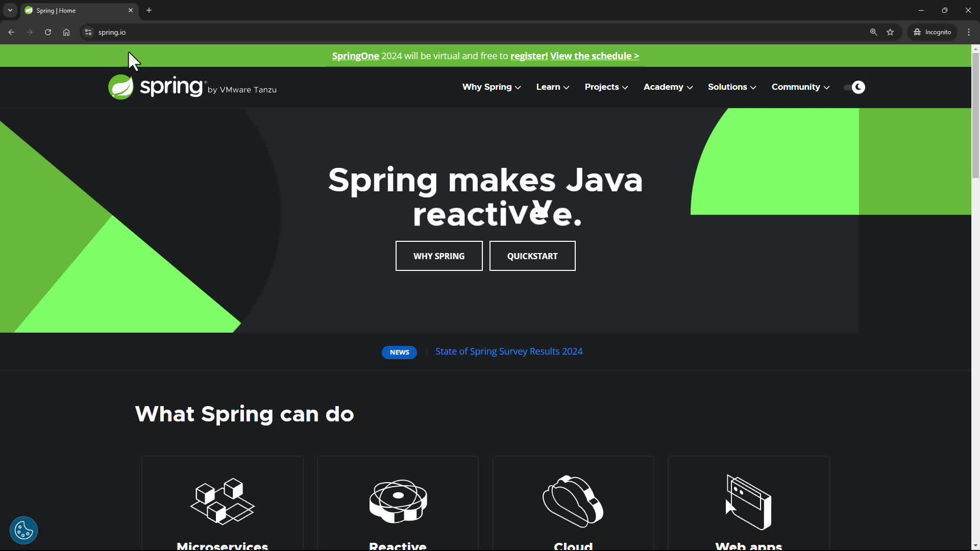980x551 pixels.
Task: Click the vertical page scrollbar thumb
Action: coord(975,115)
